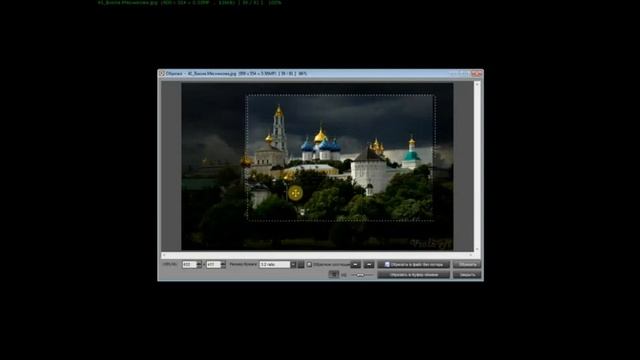
Task: Click the small icon left of the slider
Action: 334,274
